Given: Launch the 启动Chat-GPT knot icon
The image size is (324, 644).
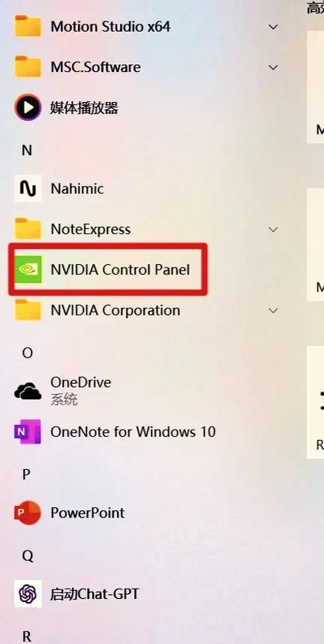Looking at the screenshot, I should coord(28,593).
